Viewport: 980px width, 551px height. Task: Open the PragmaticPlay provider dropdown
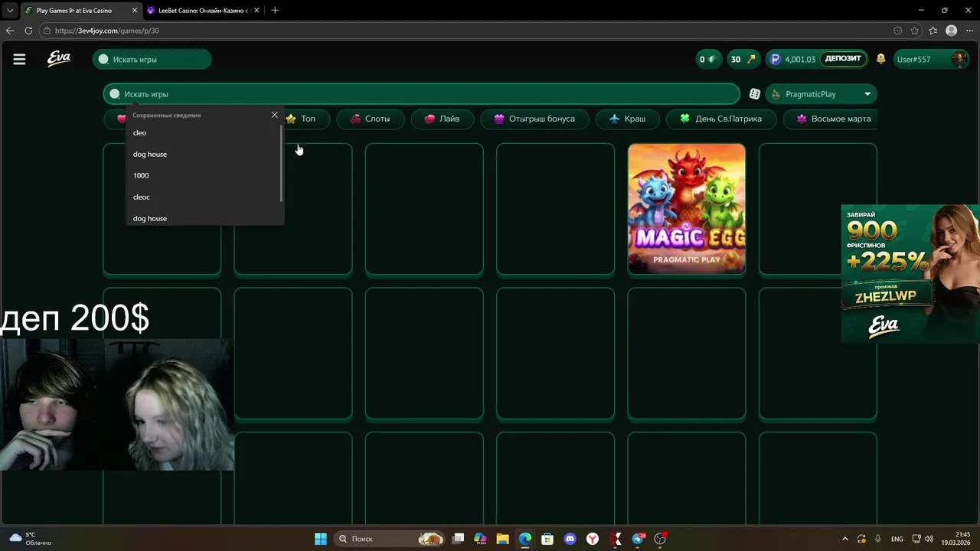pyautogui.click(x=821, y=93)
